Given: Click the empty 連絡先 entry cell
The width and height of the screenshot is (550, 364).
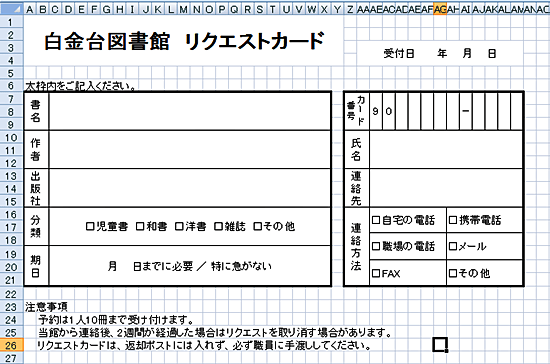Looking at the screenshot, I should 446,188.
